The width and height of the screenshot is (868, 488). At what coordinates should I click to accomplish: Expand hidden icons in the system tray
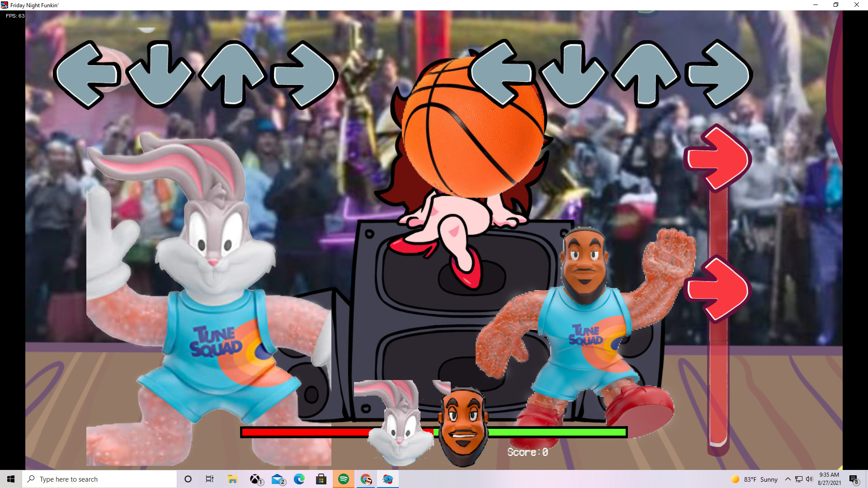(788, 479)
